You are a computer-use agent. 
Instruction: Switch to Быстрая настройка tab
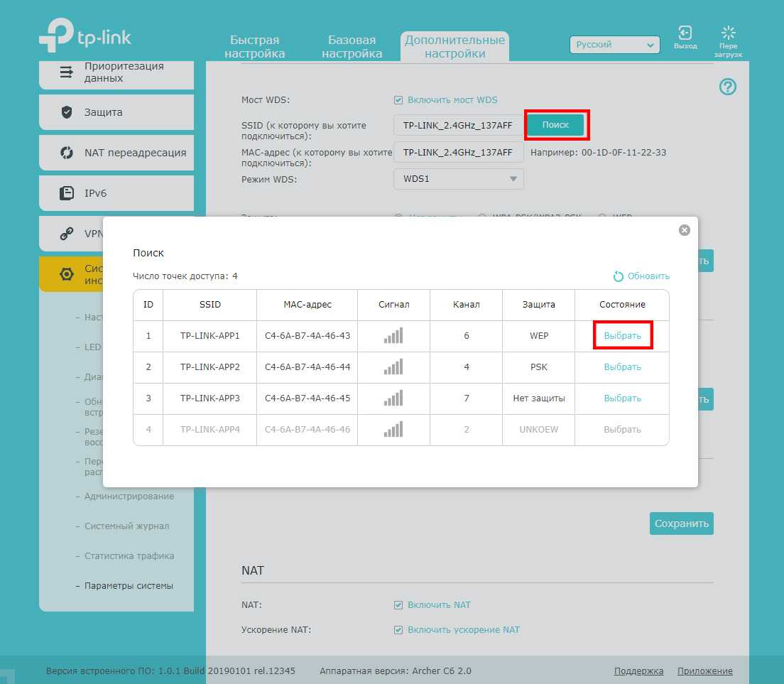(255, 47)
